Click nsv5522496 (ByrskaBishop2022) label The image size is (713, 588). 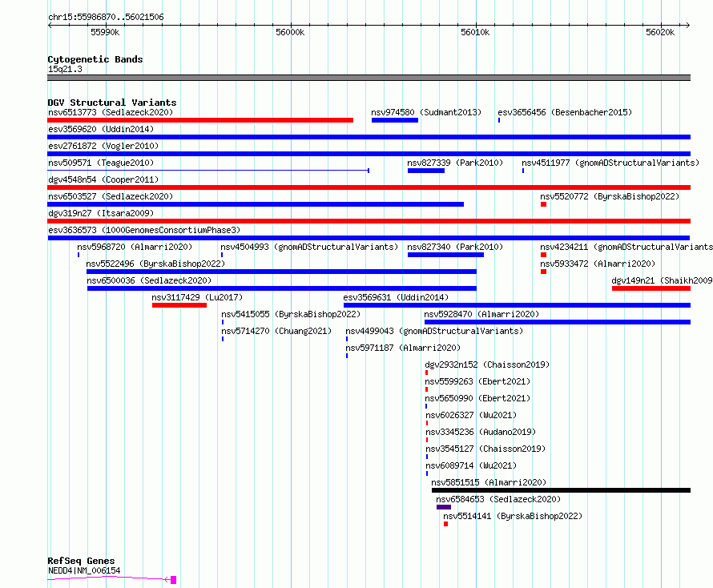tap(155, 264)
